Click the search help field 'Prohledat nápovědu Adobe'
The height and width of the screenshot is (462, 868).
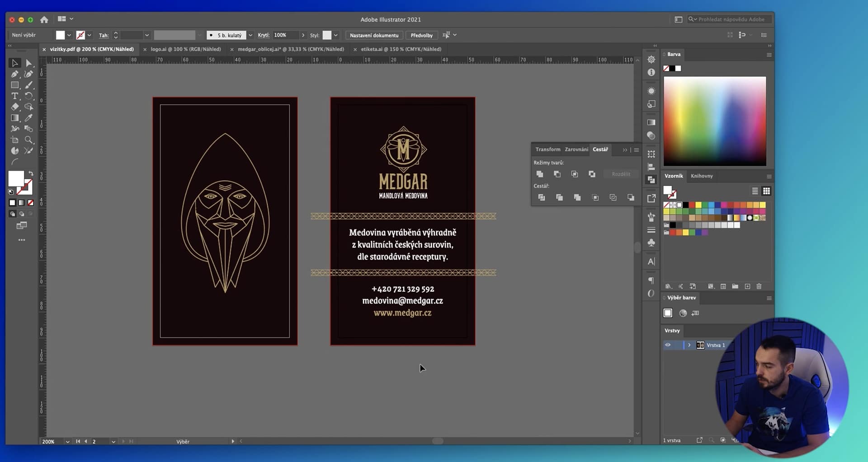pyautogui.click(x=730, y=19)
